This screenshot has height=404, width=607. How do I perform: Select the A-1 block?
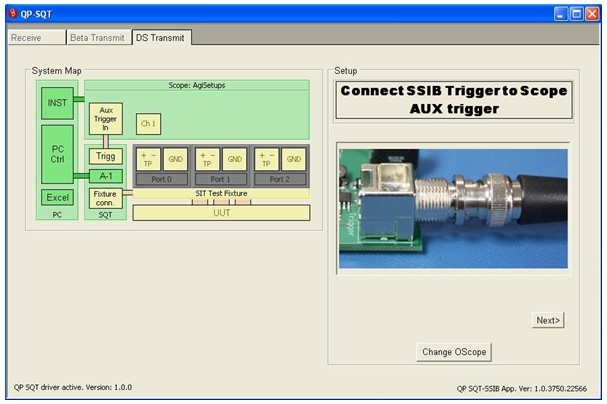point(106,176)
